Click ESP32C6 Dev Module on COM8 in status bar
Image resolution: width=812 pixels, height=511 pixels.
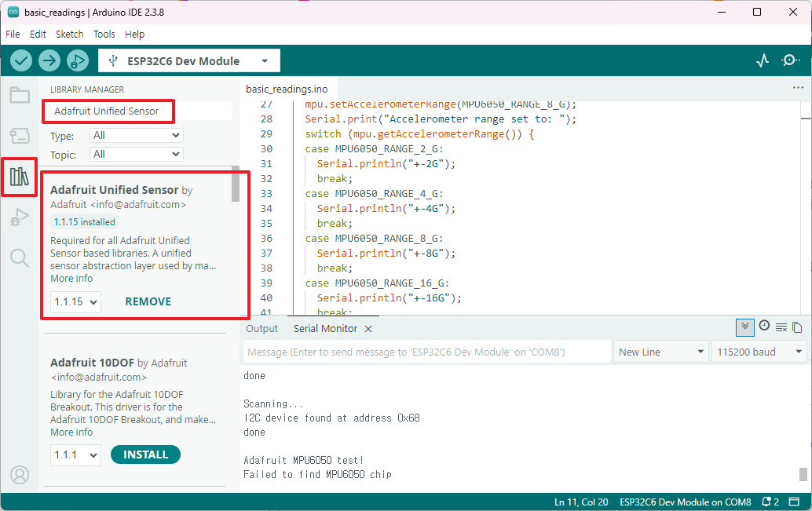[685, 502]
